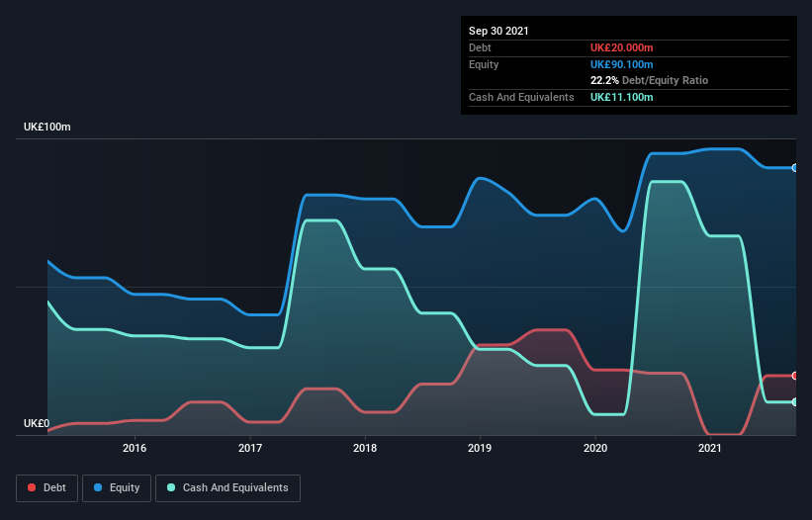
Task: Select the Debt end-point marker on chart
Action: (x=795, y=376)
